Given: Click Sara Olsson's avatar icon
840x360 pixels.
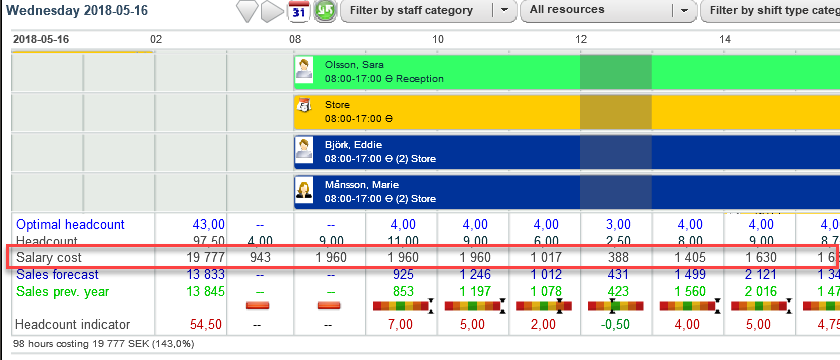Looking at the screenshot, I should (x=304, y=71).
